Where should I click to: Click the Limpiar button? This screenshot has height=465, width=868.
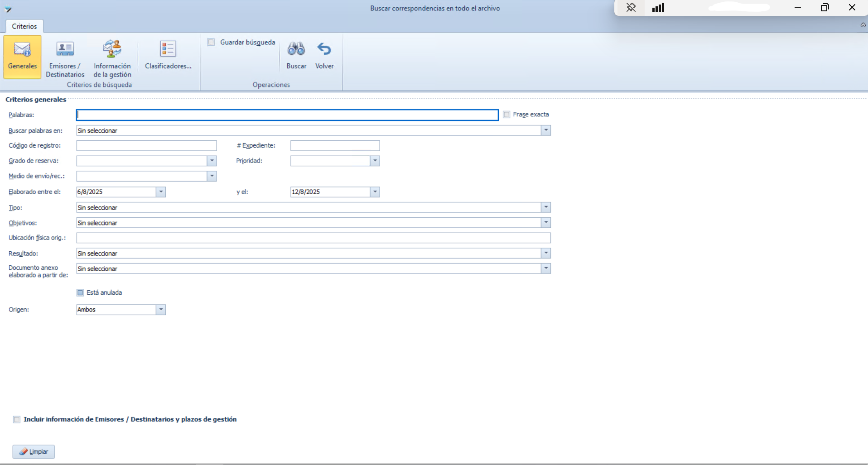point(34,451)
